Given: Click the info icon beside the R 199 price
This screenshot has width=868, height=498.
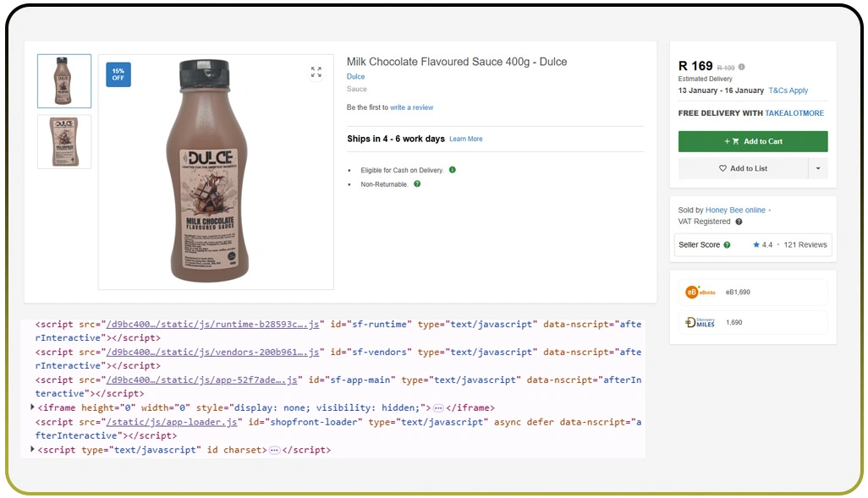Looking at the screenshot, I should (x=743, y=67).
